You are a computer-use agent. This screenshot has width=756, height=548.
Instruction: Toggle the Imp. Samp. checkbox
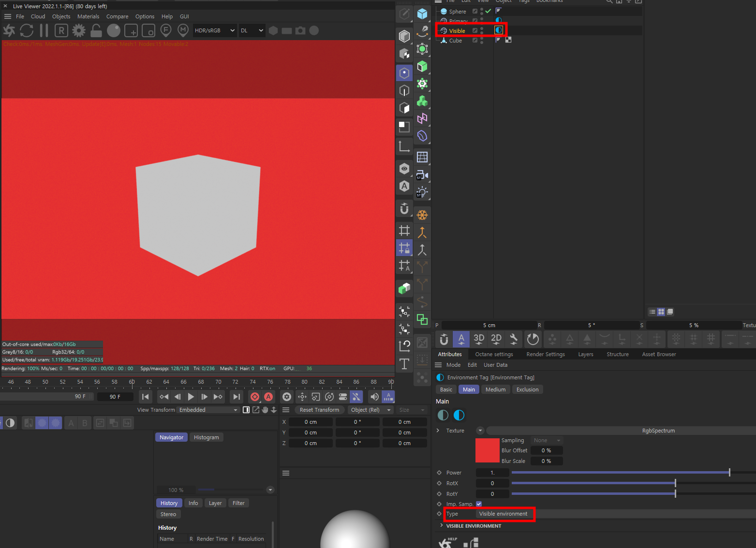479,504
